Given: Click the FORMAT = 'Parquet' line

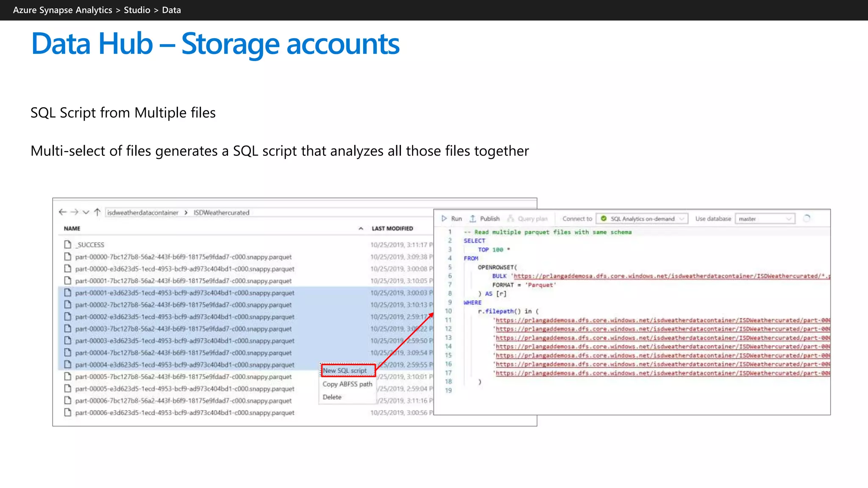Looking at the screenshot, I should click(x=524, y=285).
